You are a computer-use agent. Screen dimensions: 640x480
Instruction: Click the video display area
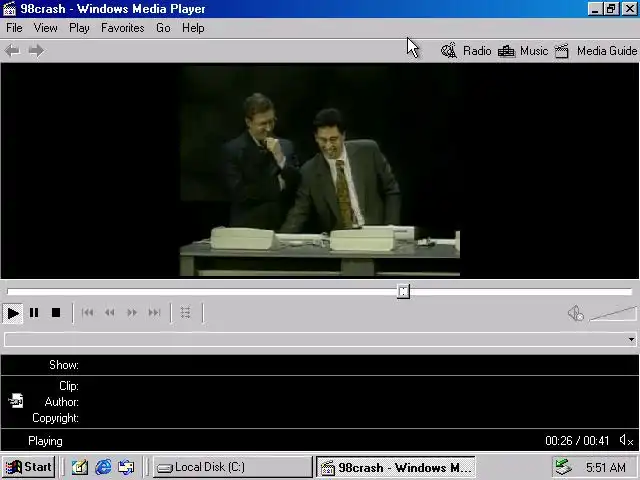click(x=320, y=171)
